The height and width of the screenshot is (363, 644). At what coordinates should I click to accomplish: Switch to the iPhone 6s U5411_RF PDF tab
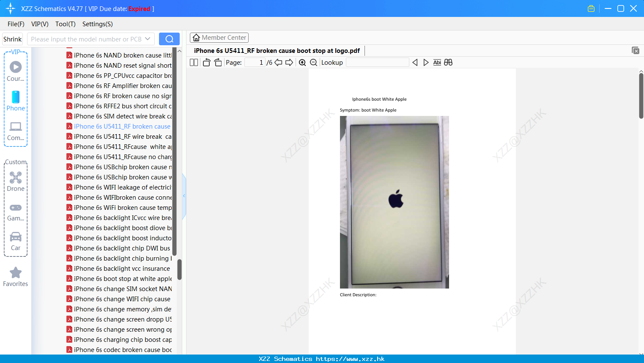pos(277,51)
